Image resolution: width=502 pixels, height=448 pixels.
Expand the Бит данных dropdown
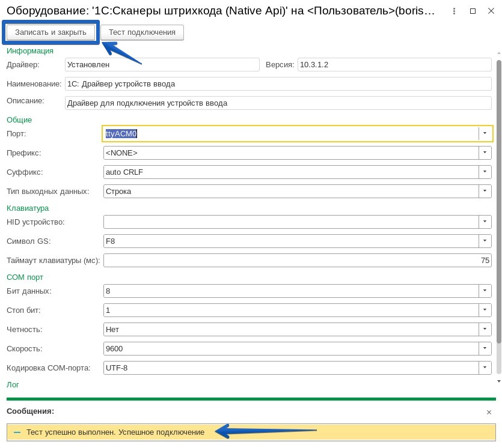tap(485, 291)
